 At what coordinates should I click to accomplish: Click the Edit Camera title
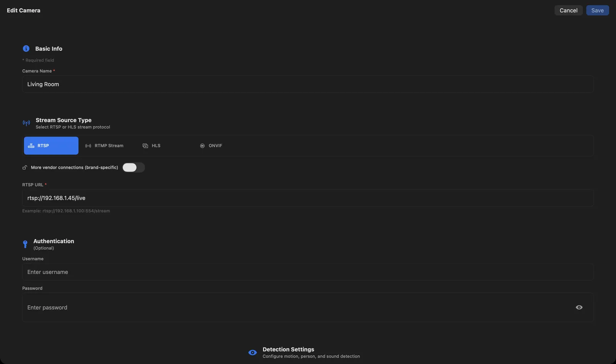[x=23, y=10]
